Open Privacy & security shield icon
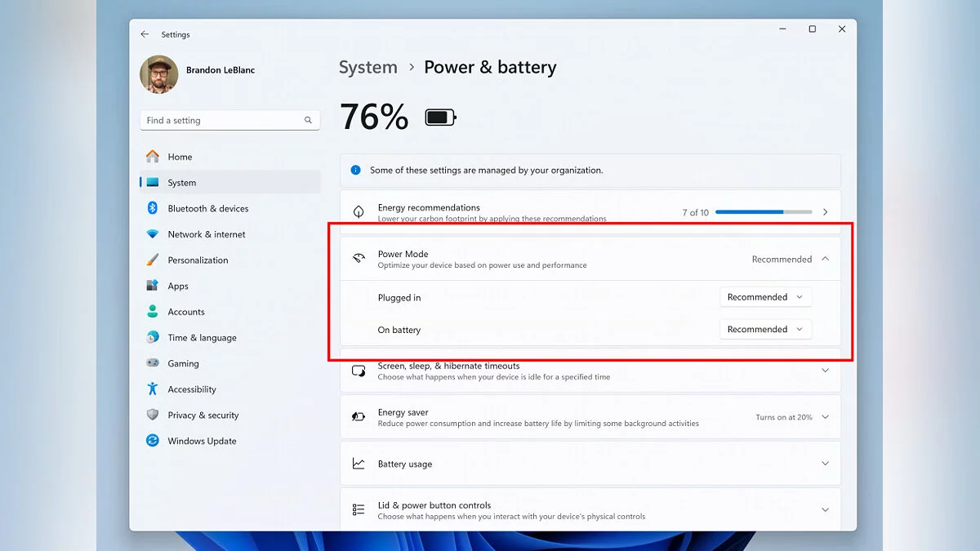 pyautogui.click(x=153, y=415)
